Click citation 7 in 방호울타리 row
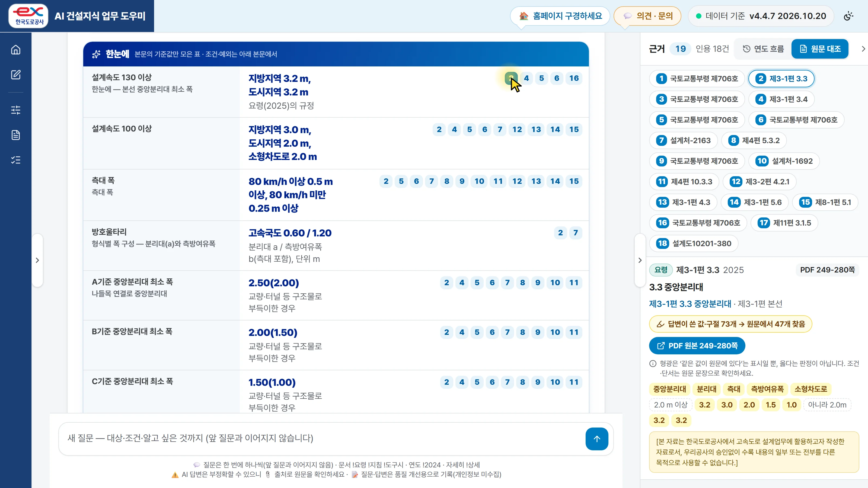Image resolution: width=868 pixels, height=488 pixels. pyautogui.click(x=576, y=233)
